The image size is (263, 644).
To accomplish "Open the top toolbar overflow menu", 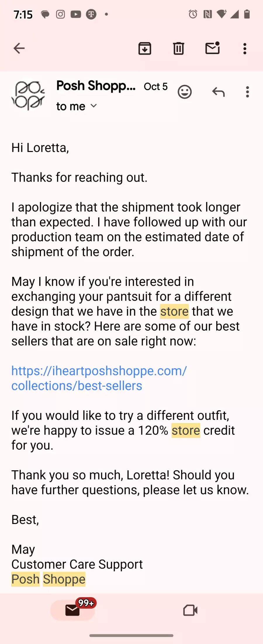I will 245,49.
